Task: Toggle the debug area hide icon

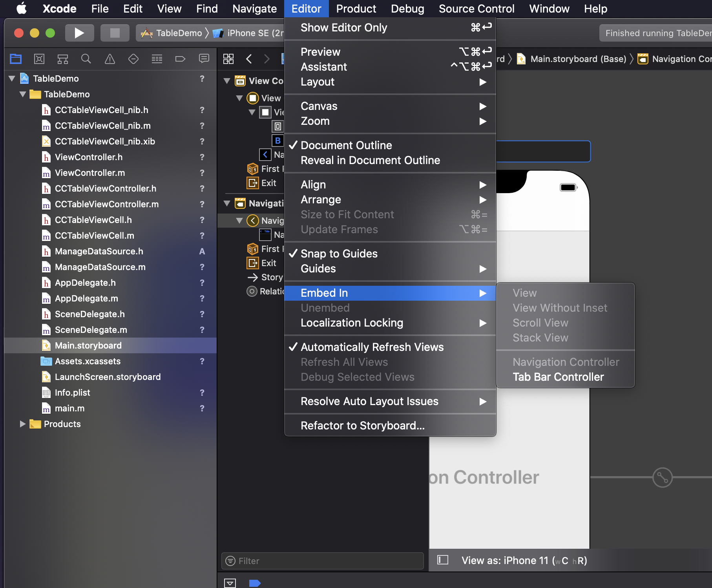Action: coord(230,583)
